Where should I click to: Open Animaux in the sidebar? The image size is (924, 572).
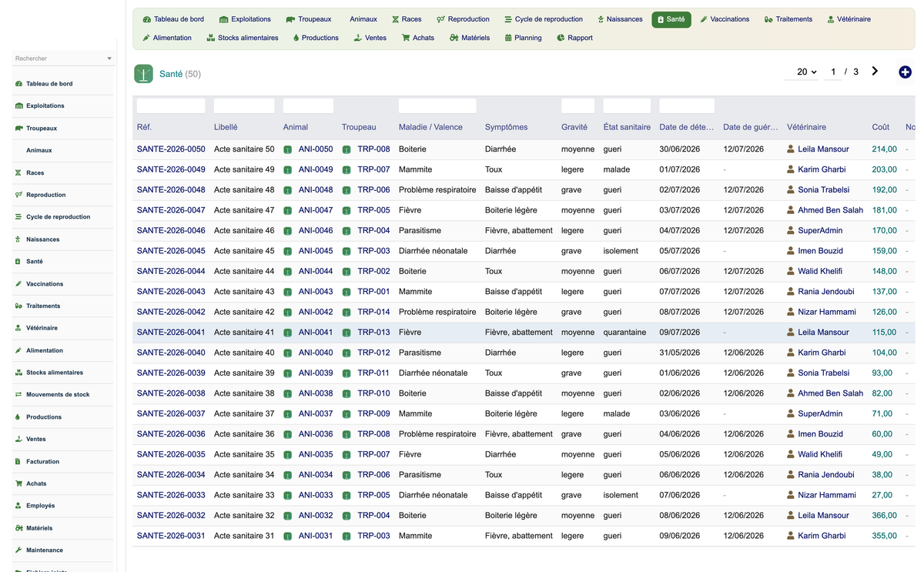click(39, 151)
